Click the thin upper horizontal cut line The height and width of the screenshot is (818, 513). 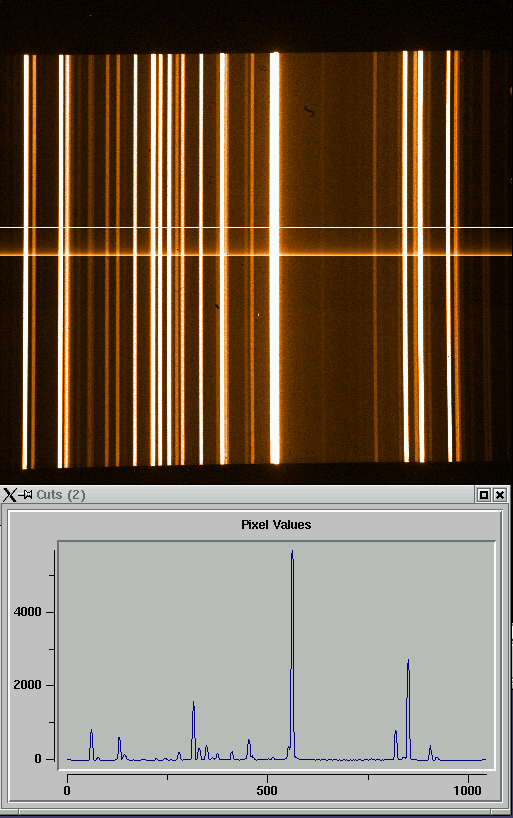(x=256, y=227)
